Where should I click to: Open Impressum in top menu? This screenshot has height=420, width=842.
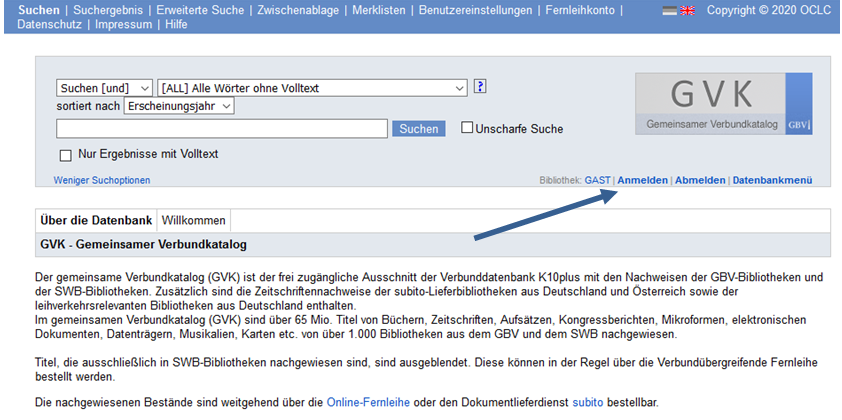(124, 25)
